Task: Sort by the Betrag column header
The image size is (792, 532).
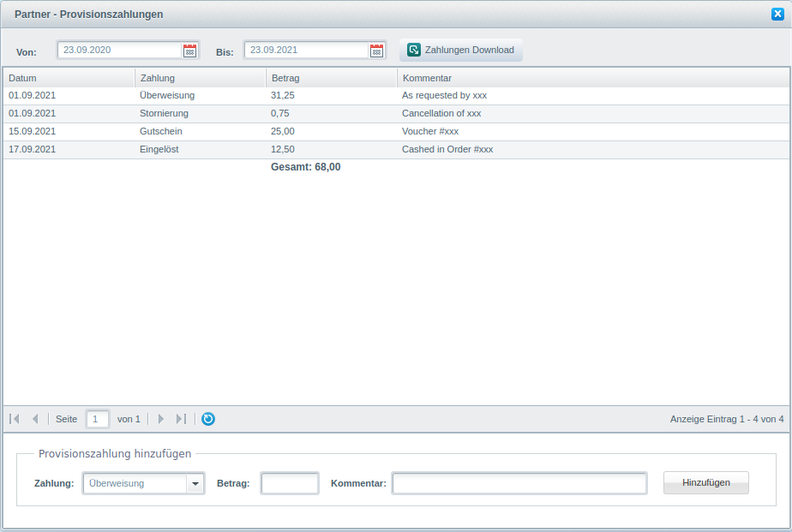Action: point(332,78)
